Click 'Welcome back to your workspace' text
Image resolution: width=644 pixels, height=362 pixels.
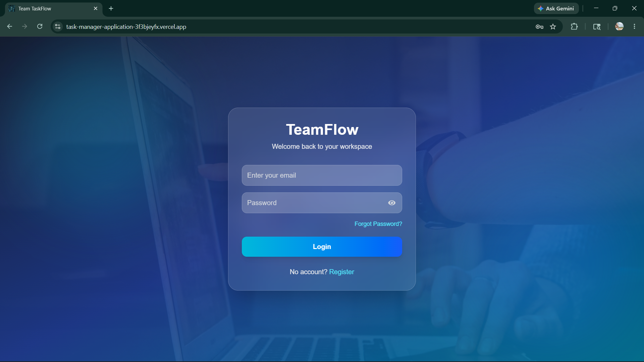(322, 146)
